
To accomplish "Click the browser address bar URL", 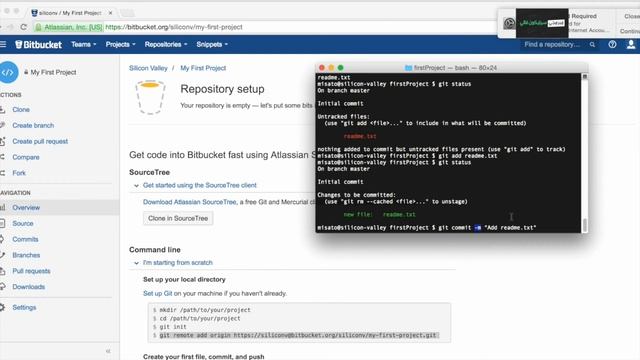I will 174,27.
